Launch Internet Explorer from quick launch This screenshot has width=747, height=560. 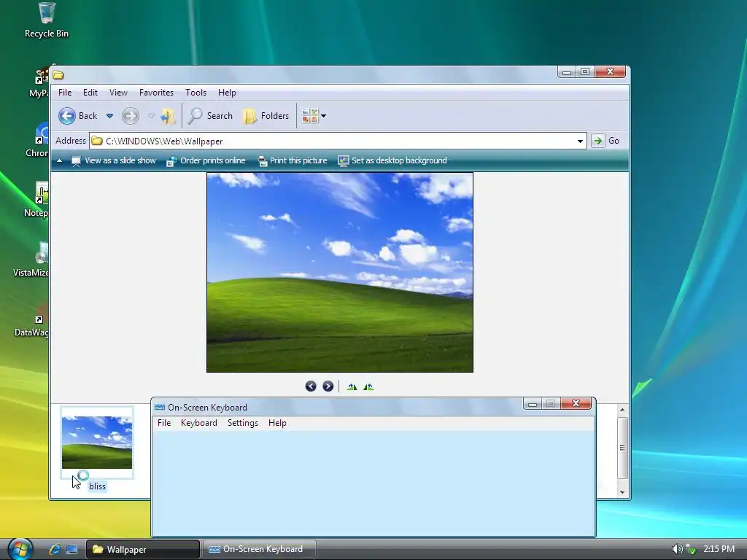54,550
